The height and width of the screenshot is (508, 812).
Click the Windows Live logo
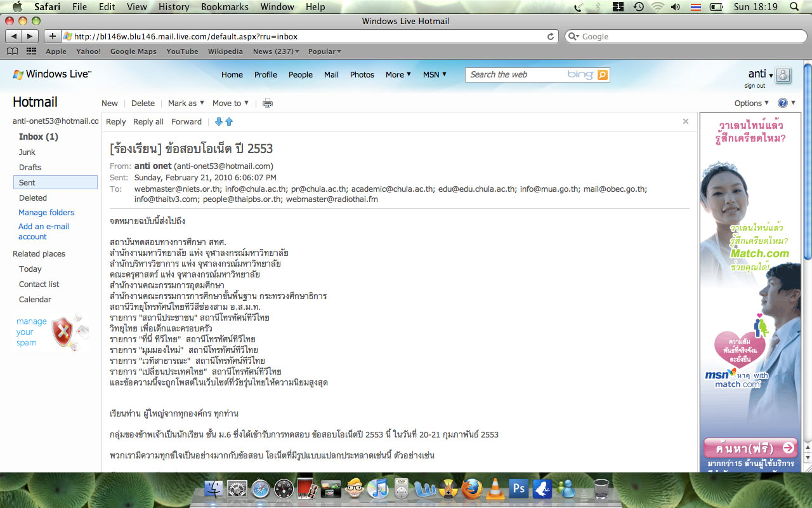(52, 74)
